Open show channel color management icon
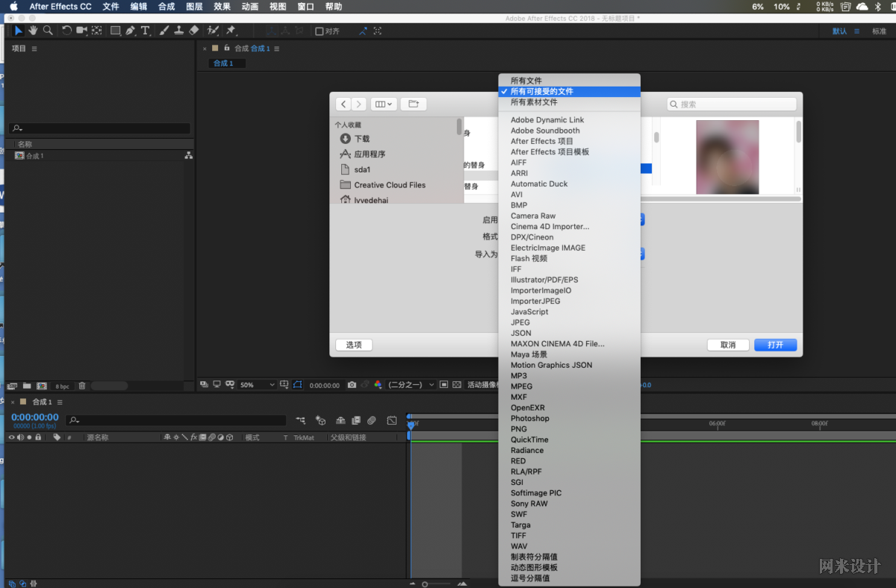 tap(378, 385)
